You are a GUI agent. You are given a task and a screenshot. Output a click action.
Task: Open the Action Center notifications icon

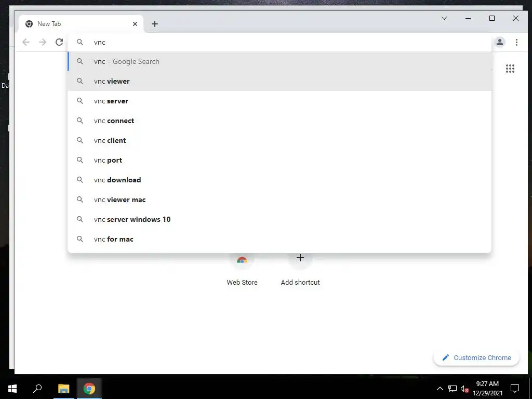pos(515,389)
